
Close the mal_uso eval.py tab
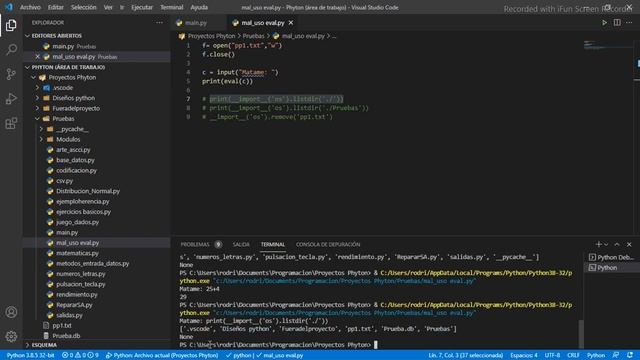click(291, 23)
